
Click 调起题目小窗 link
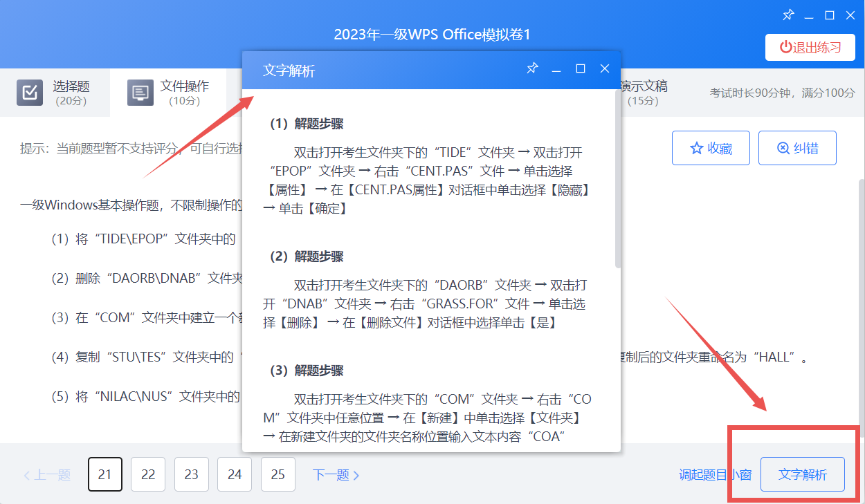[715, 475]
